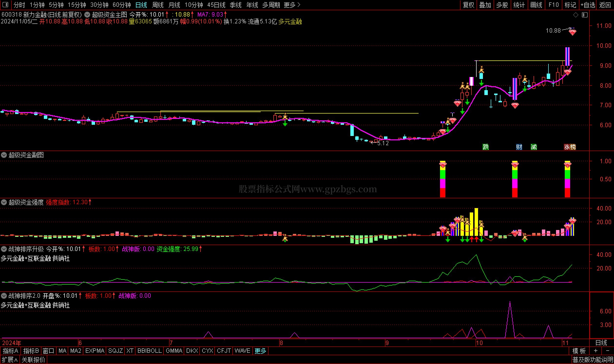The height and width of the screenshot is (364, 614).
Task: Open 关联报价 related quotes
Action: [x=33, y=360]
